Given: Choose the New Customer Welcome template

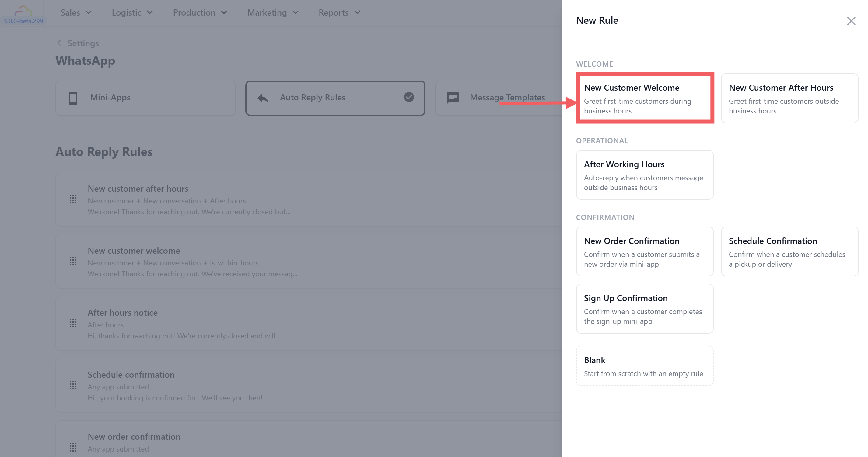Looking at the screenshot, I should [x=645, y=98].
